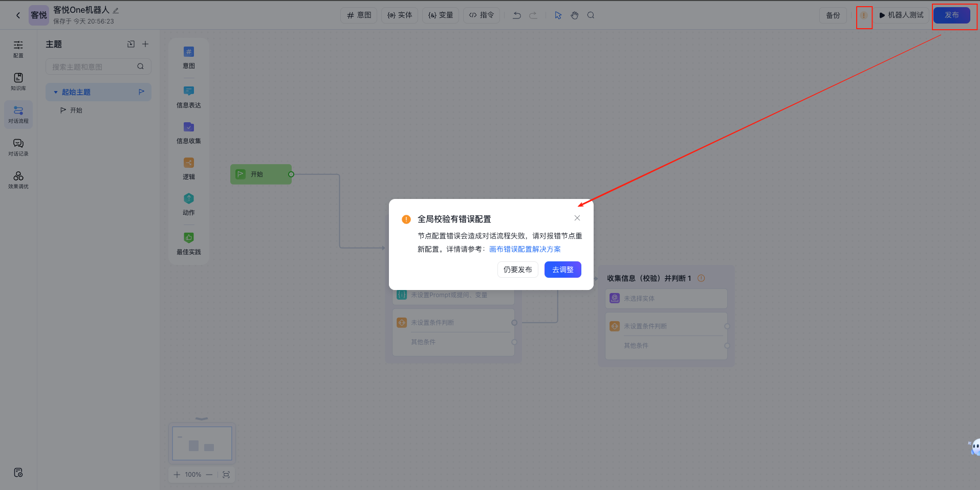Viewport: 980px width, 490px height.
Task: Open the 知识库 sidebar section
Action: point(18,81)
